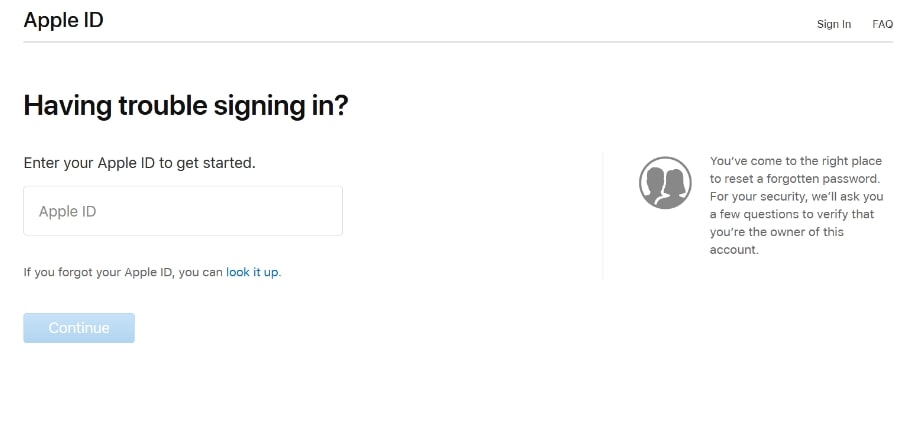Focus the Apple ID text field
This screenshot has width=910, height=435.
[x=183, y=211]
